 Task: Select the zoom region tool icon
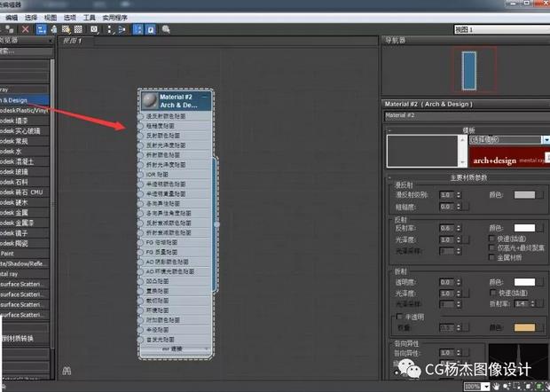coord(518,387)
